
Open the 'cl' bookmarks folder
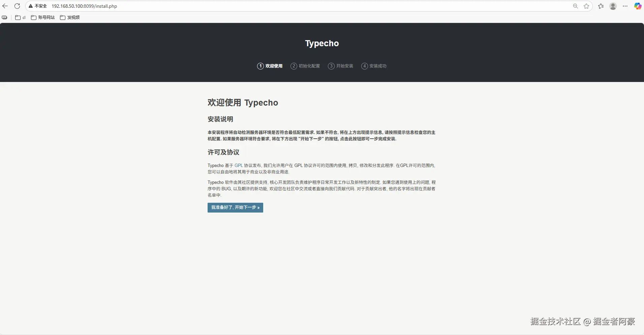[x=20, y=18]
